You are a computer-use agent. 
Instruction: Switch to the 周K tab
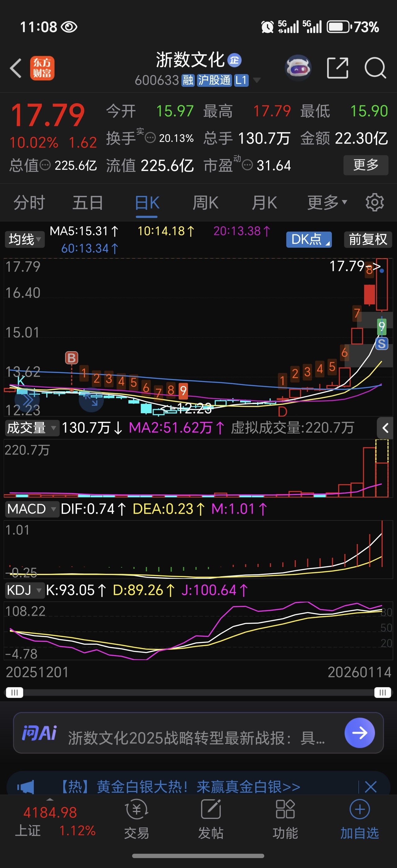pos(205,203)
